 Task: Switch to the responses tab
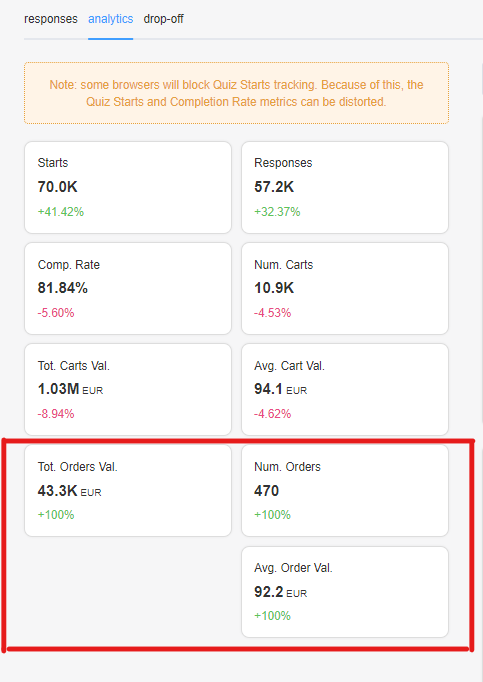(x=50, y=19)
